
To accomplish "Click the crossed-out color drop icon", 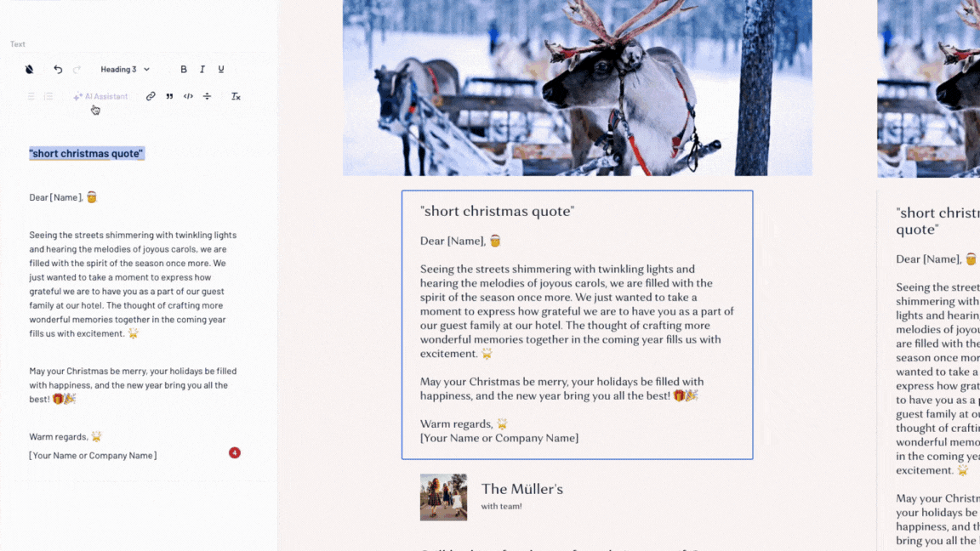I will point(30,70).
